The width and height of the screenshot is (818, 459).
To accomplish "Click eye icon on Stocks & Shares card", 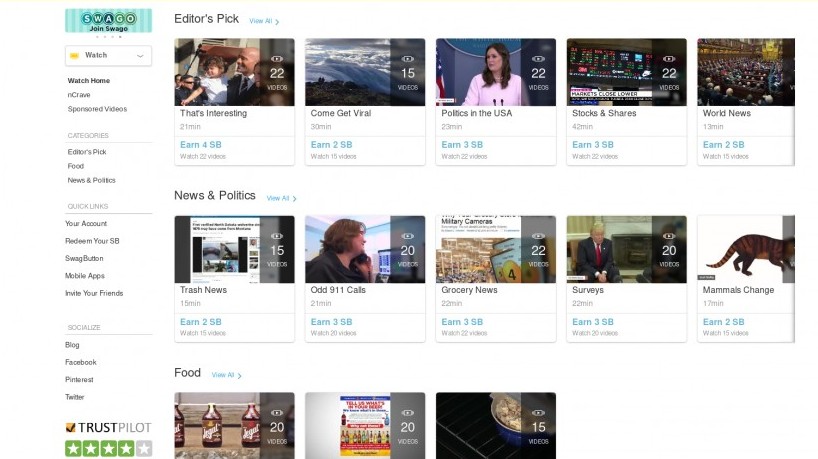I will (669, 59).
